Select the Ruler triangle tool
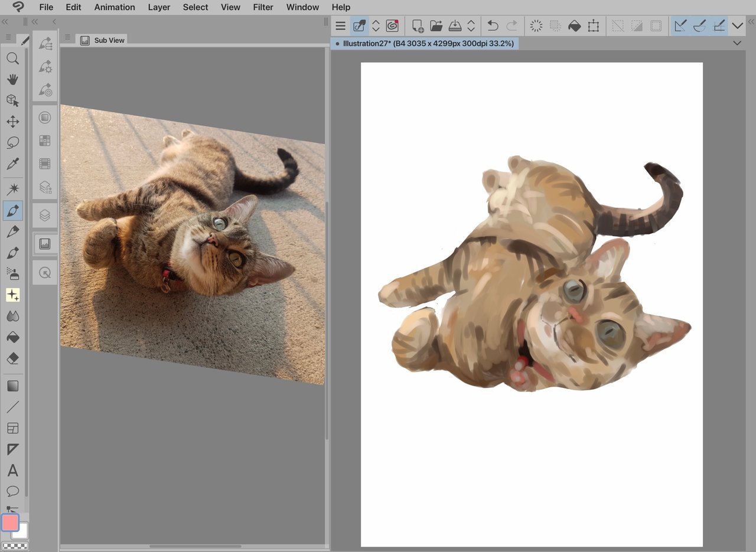The image size is (756, 552). (12, 449)
